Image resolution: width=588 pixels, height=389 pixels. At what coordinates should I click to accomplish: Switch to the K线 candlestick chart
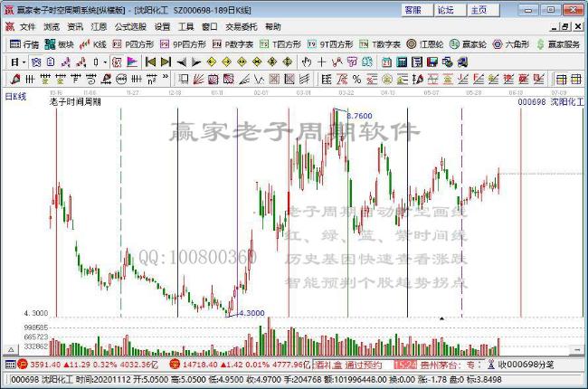[x=93, y=44]
